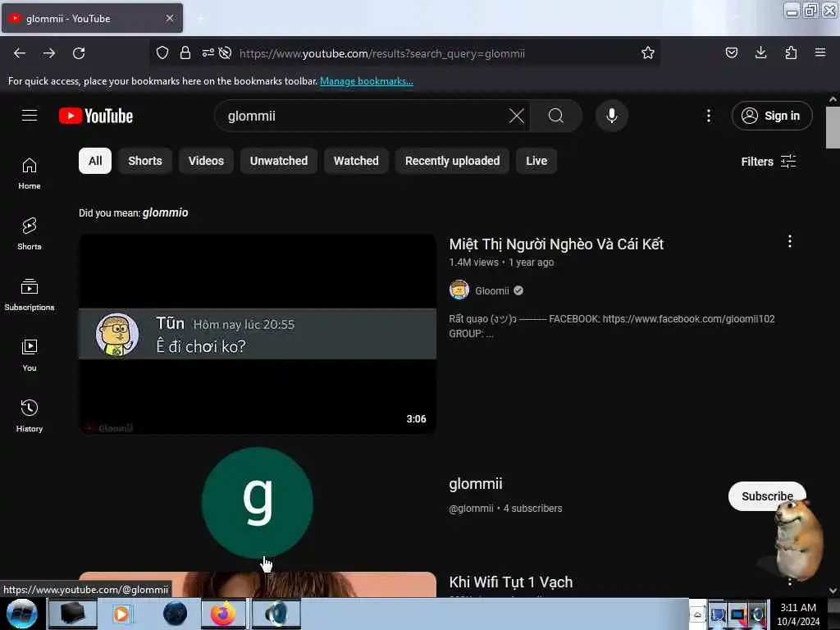Go back with browser back arrow

[x=20, y=53]
